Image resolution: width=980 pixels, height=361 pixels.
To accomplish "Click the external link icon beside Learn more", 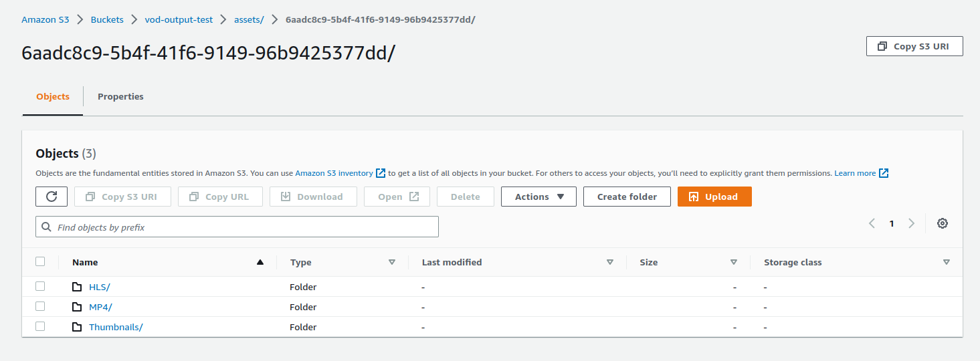I will point(884,173).
